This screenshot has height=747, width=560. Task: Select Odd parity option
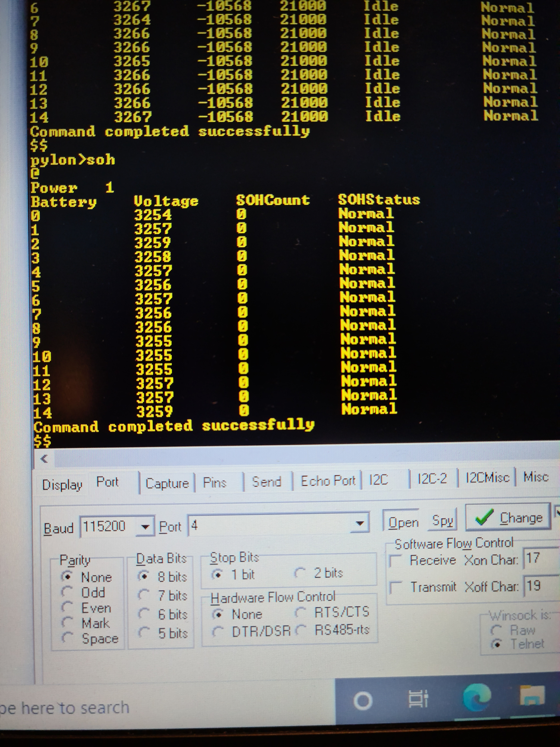[x=84, y=592]
